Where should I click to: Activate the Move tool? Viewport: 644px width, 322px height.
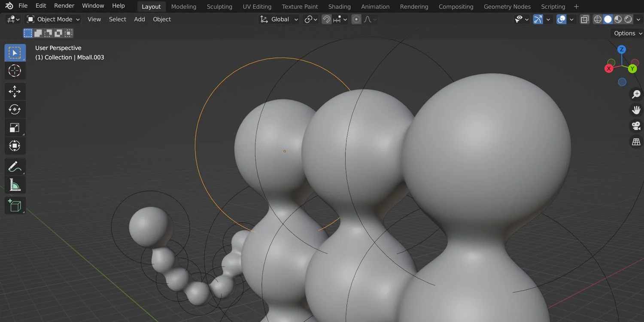tap(15, 91)
